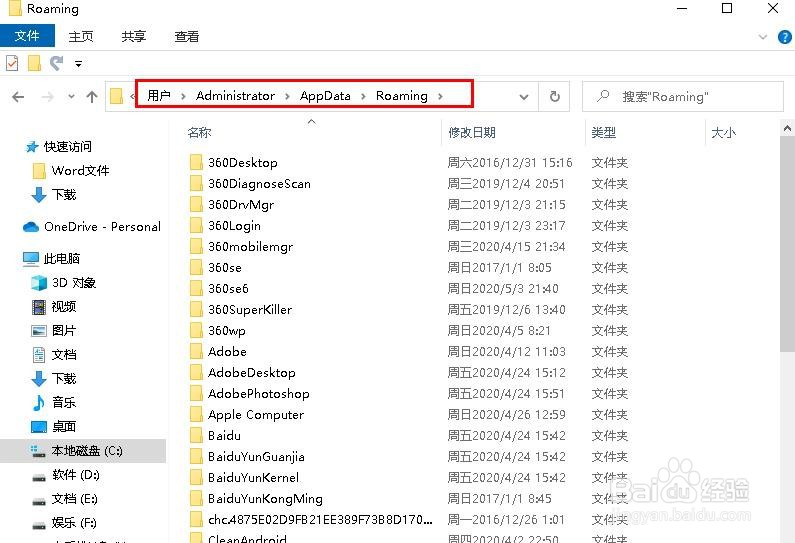Image resolution: width=795 pixels, height=543 pixels.
Task: Click the AdobePhotoshop folder icon
Action: tap(196, 393)
